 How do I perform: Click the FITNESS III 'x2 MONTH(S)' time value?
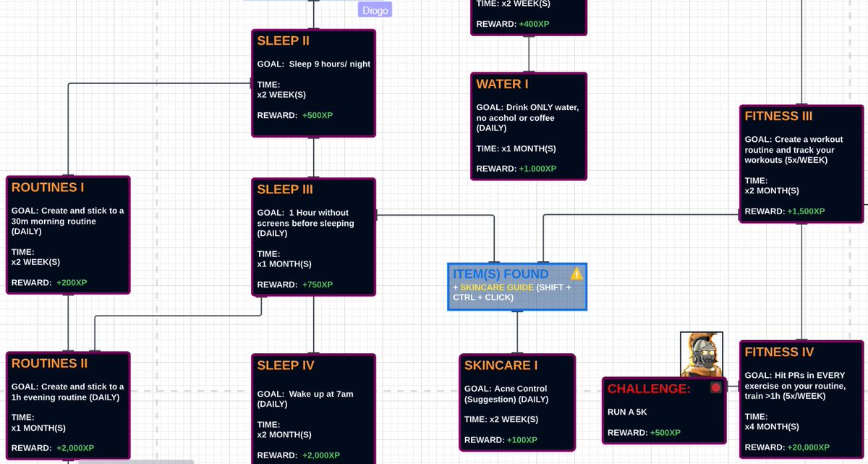pos(772,191)
